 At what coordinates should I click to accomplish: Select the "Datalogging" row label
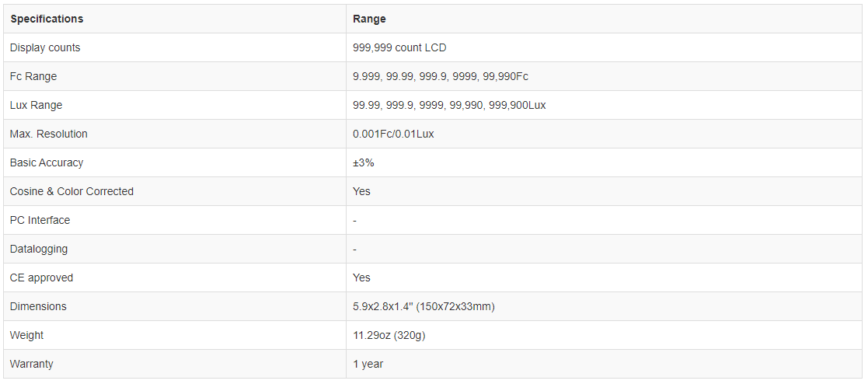click(39, 249)
